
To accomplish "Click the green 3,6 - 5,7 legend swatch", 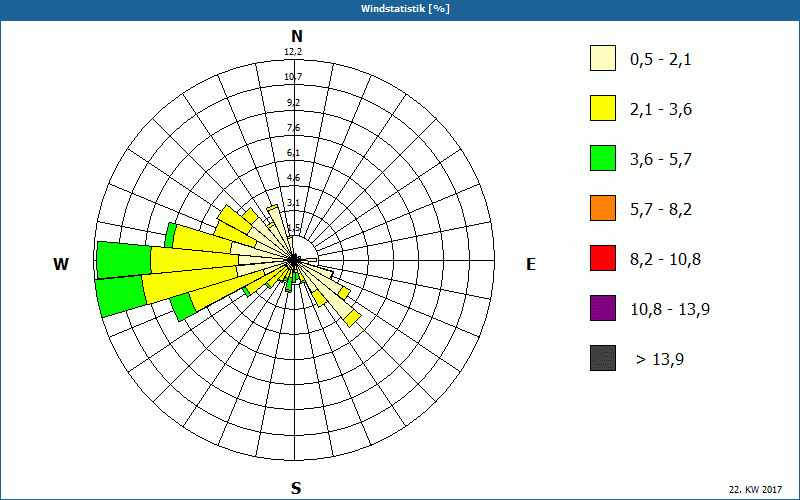I will [x=603, y=158].
